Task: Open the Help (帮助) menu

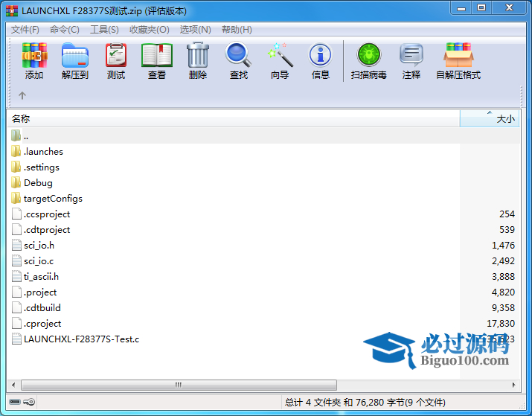Action: 237,30
